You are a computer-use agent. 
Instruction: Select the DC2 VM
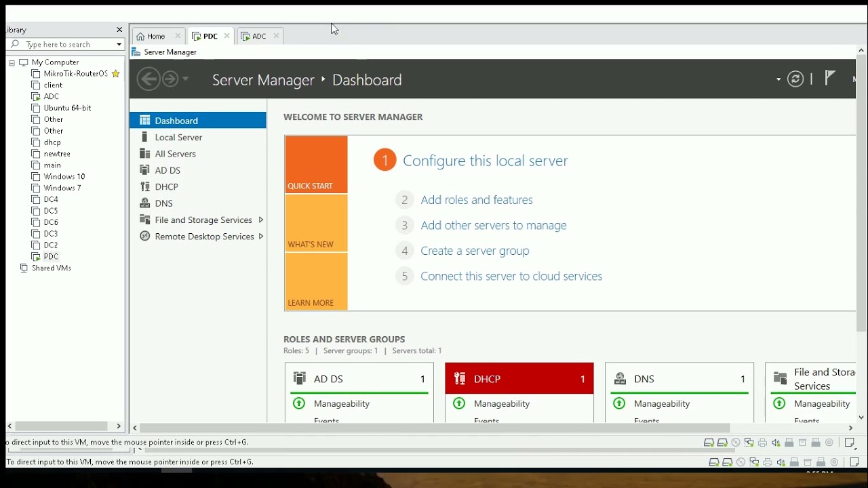[51, 245]
